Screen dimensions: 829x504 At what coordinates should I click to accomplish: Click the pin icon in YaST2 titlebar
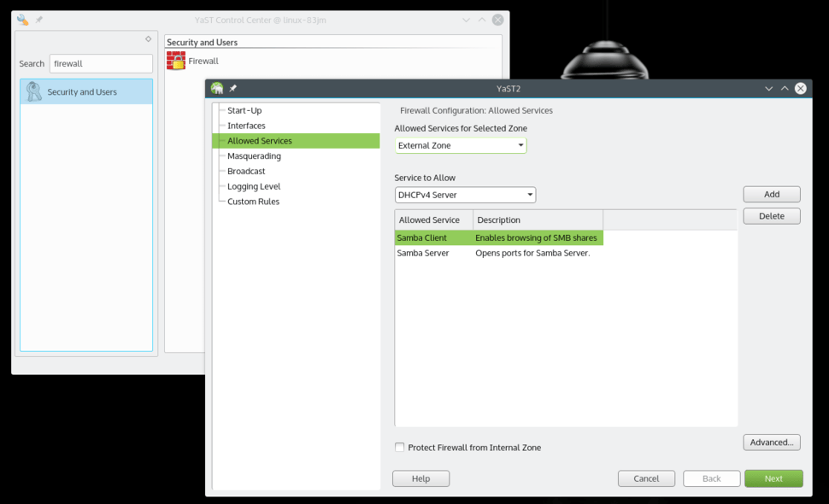point(232,88)
